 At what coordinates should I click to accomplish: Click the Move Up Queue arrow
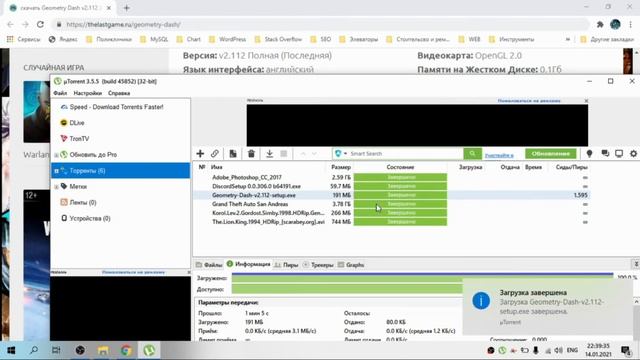303,154
